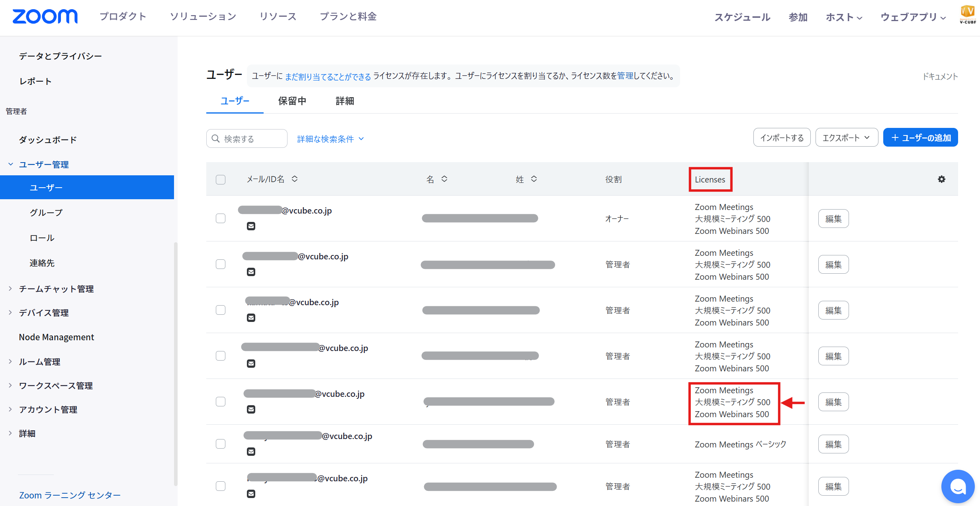The height and width of the screenshot is (506, 980).
Task: Sort by 姓 column
Action: click(x=534, y=179)
